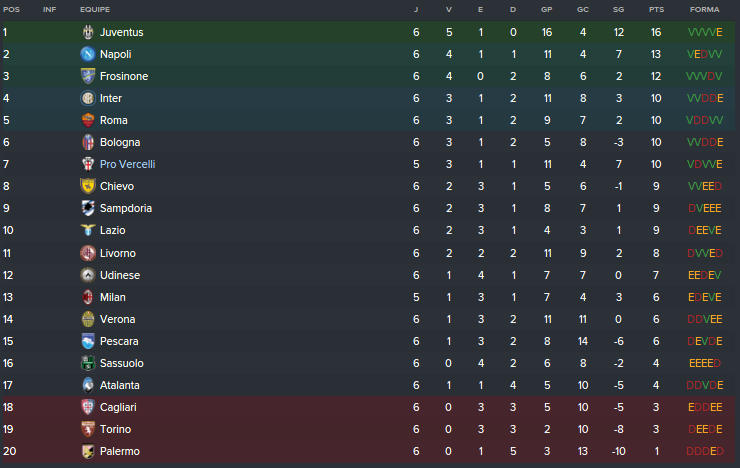Click the Milan club crest icon

87,297
